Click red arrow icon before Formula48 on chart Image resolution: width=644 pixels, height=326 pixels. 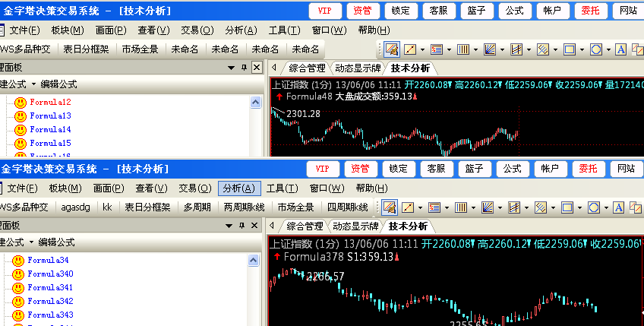pos(279,97)
